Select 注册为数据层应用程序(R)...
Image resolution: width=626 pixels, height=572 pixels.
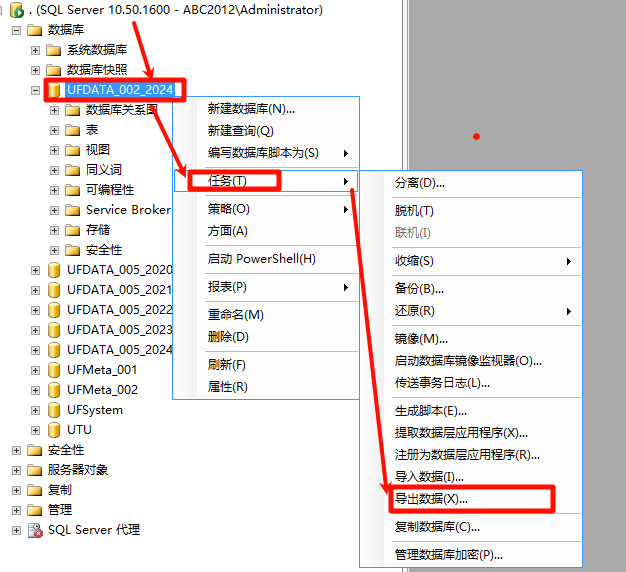471,455
